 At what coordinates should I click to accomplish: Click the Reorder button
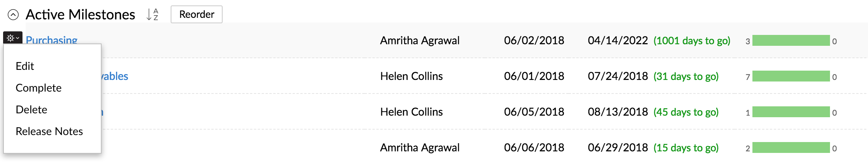pos(197,14)
